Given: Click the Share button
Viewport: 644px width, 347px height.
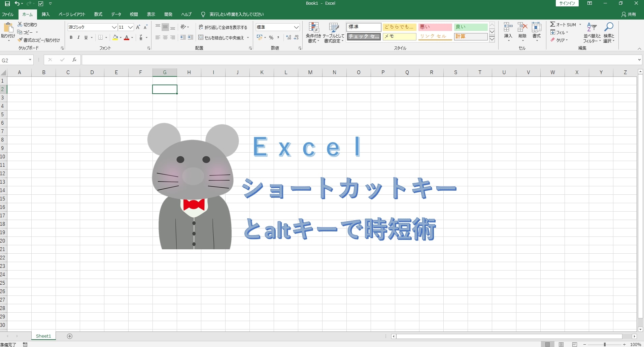Looking at the screenshot, I should click(629, 14).
